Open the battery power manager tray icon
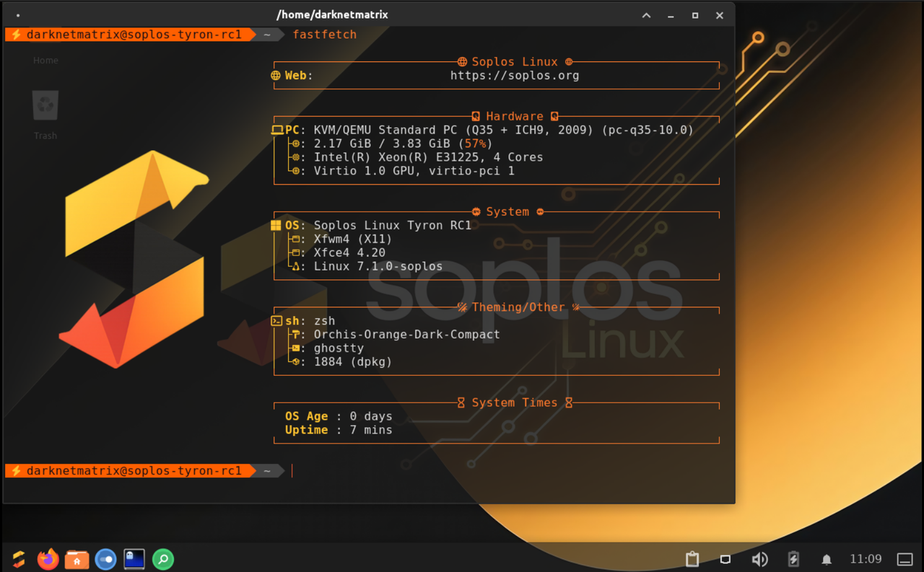Viewport: 924px width, 572px height. click(x=793, y=559)
